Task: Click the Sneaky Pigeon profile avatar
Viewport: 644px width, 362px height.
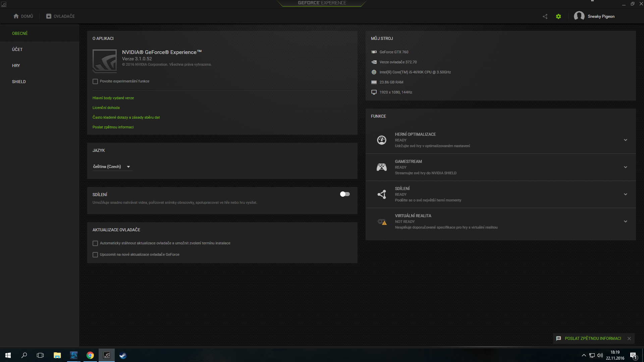Action: [579, 16]
